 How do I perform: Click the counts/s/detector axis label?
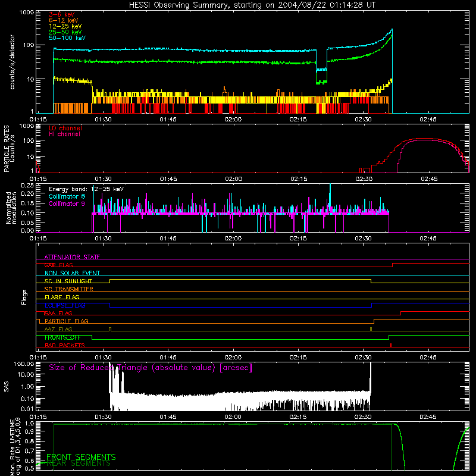(12, 62)
